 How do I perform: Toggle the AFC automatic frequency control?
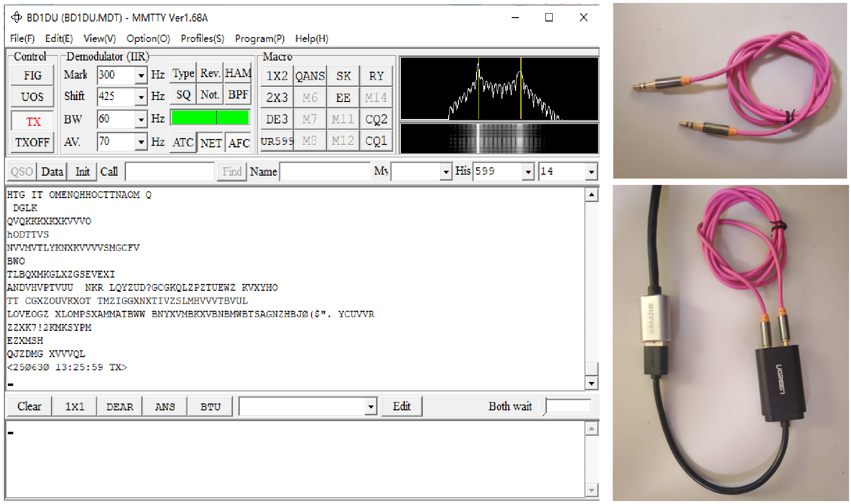click(239, 143)
